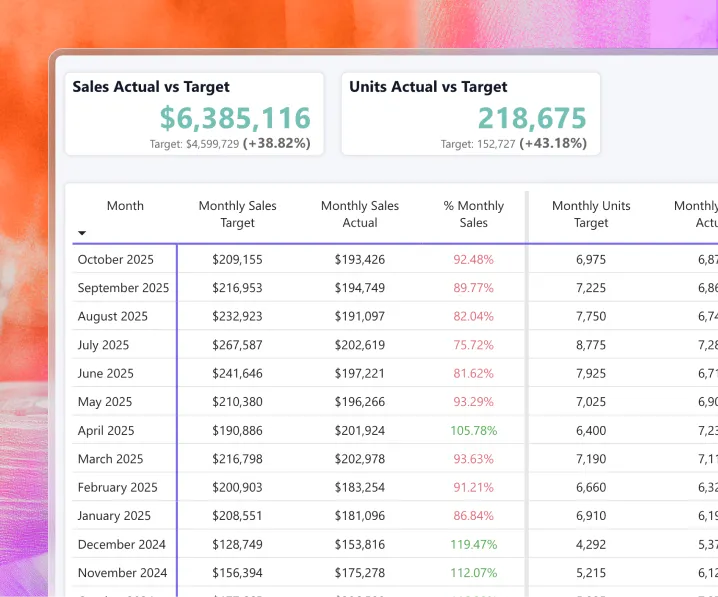Click the 218,675 units total
This screenshot has height=597, width=718.
click(x=532, y=118)
